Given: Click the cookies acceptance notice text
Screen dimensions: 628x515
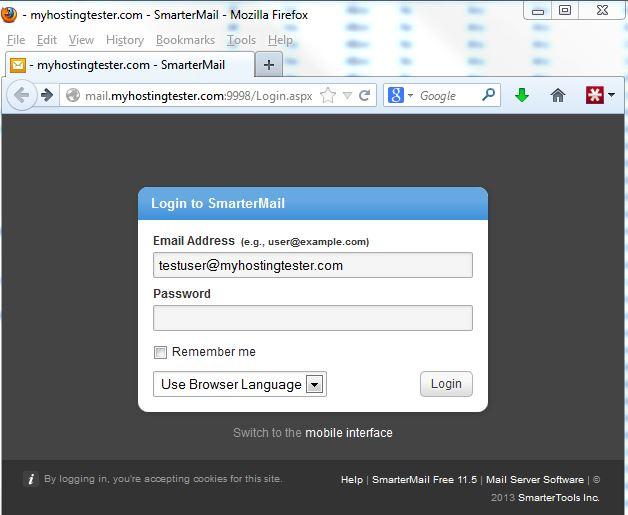Looking at the screenshot, I should [163, 479].
